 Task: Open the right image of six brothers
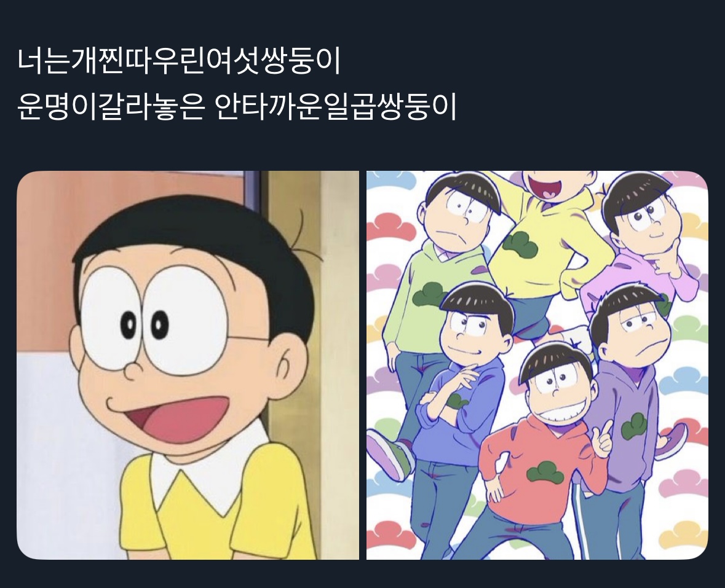537,365
